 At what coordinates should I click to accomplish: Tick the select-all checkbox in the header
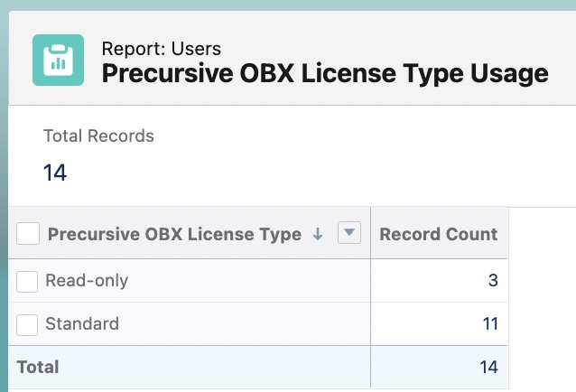28,233
